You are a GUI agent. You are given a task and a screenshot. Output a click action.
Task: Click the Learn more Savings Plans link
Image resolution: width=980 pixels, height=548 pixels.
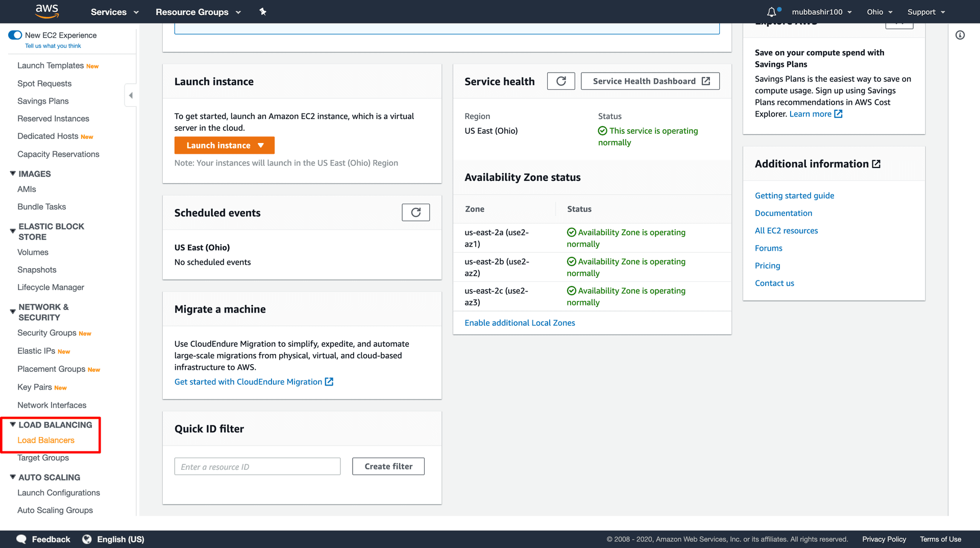pos(810,114)
